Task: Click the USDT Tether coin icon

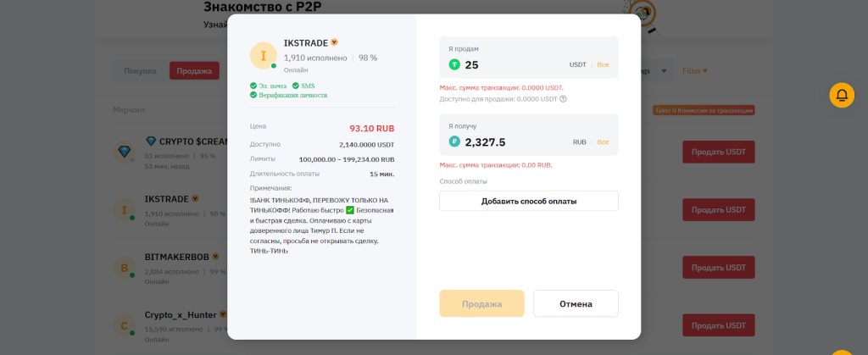Action: click(x=454, y=64)
